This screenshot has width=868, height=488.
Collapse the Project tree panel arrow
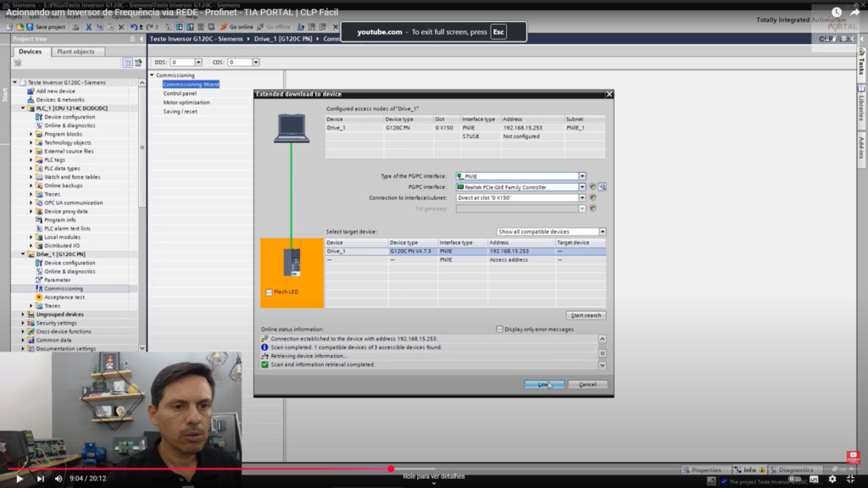(x=142, y=39)
